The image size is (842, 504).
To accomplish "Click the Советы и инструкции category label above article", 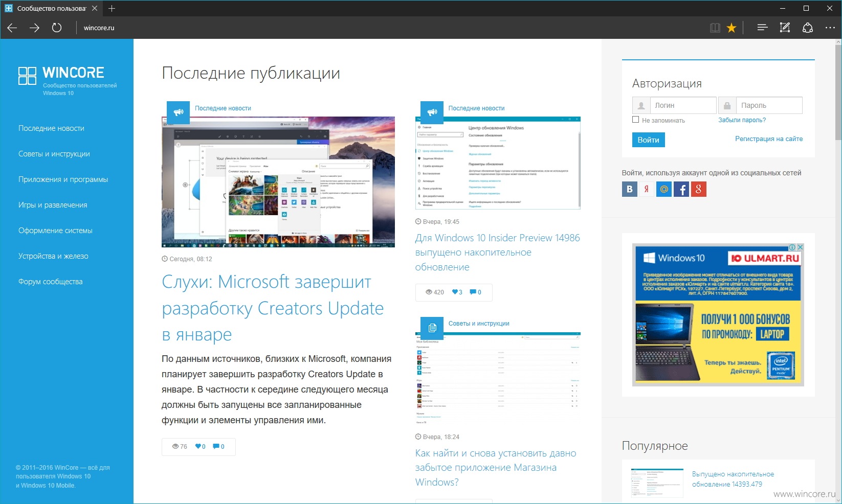I will click(x=479, y=324).
